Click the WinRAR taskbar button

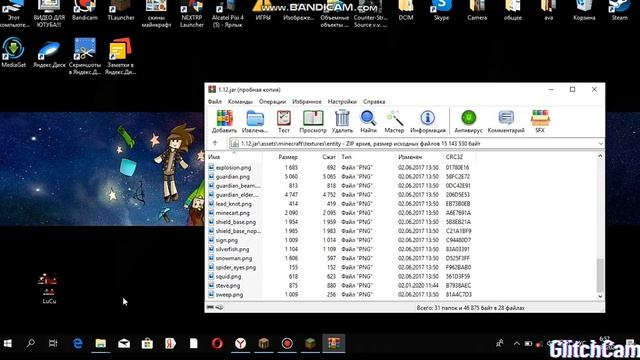(333, 343)
